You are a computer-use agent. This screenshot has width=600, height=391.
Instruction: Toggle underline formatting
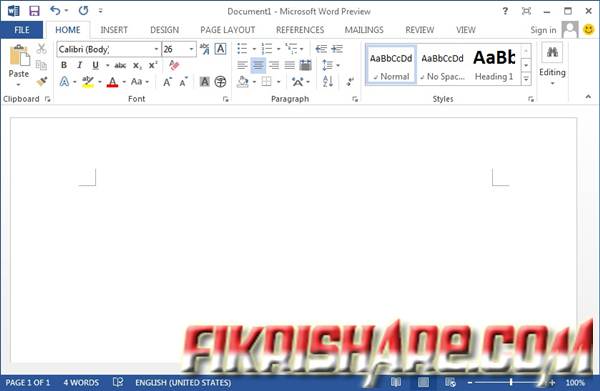click(96, 65)
